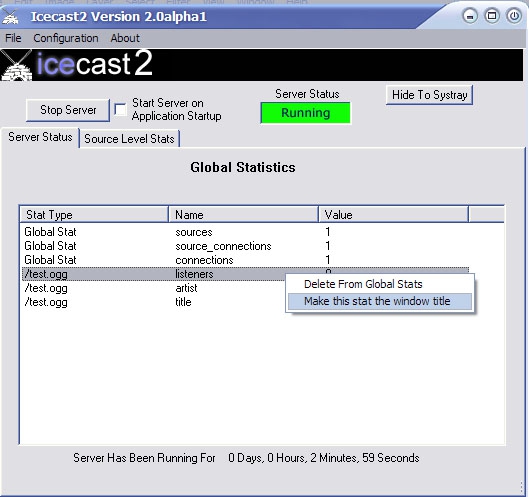Click the Stop Server button
Screen dimensions: 529x497
68,110
